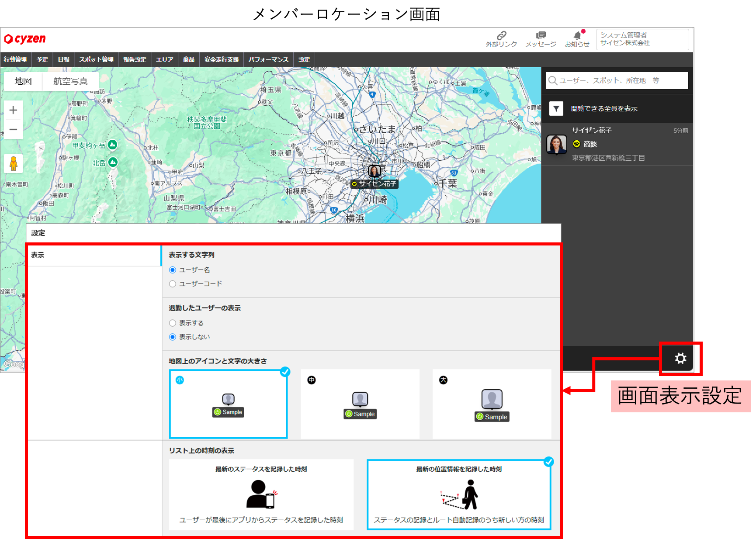Screen dimensions: 756x539
Task: Click the 5分前 timestamp
Action: [x=680, y=131]
